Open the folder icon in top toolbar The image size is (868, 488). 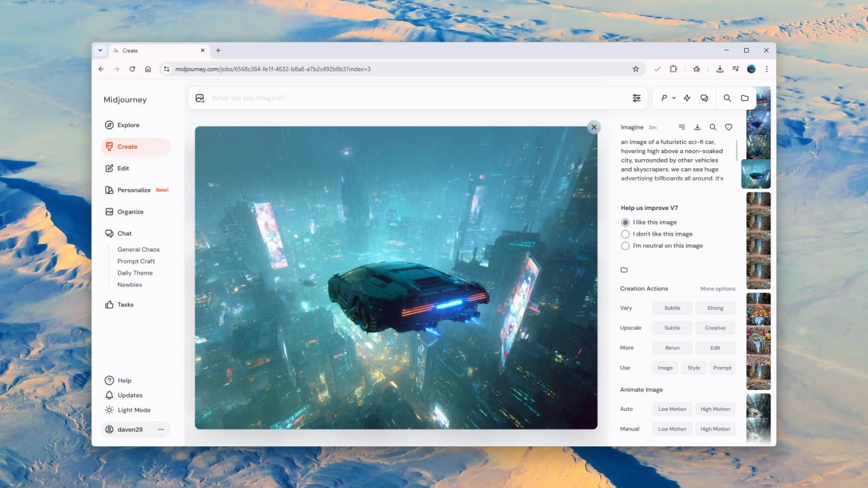click(x=745, y=98)
